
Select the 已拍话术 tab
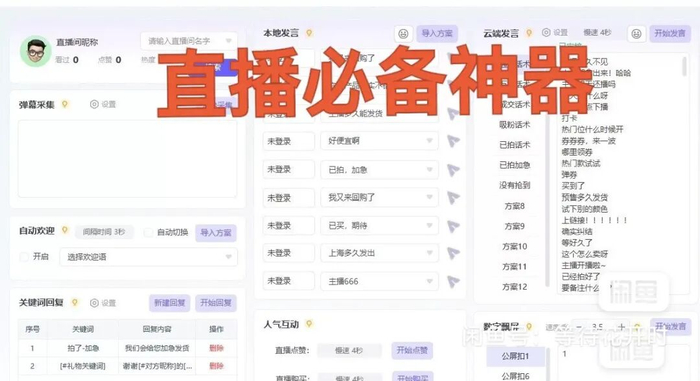click(514, 145)
